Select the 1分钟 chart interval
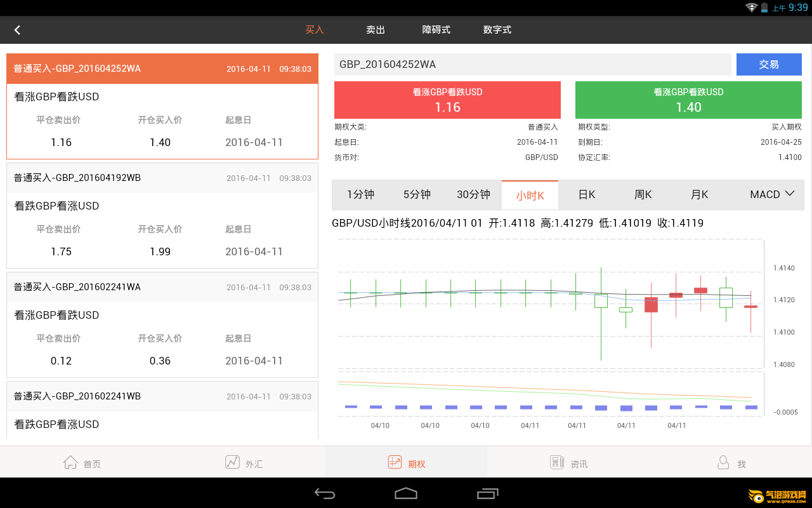812x508 pixels. 360,194
